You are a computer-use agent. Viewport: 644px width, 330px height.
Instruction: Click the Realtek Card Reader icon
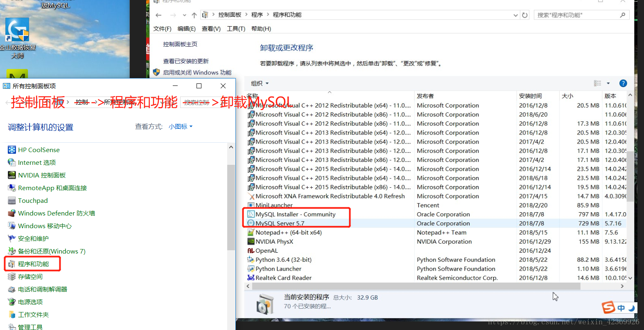251,278
